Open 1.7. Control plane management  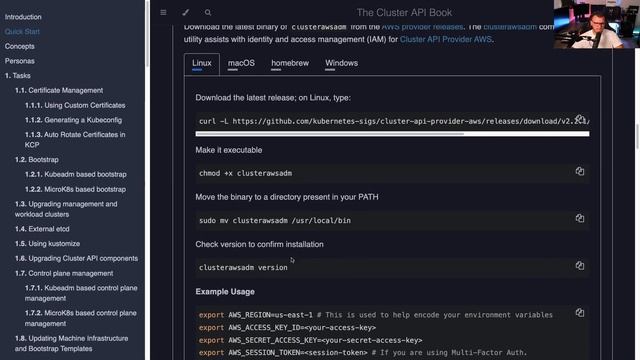point(64,273)
